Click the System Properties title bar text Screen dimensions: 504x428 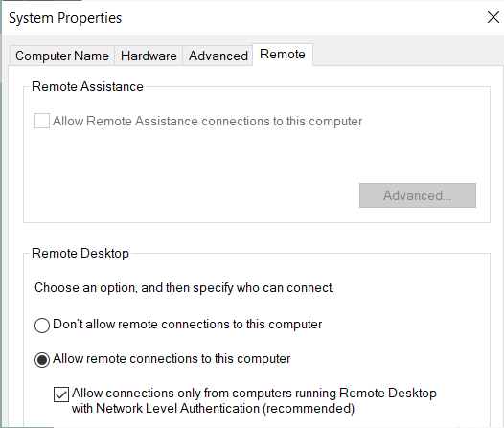pyautogui.click(x=65, y=18)
